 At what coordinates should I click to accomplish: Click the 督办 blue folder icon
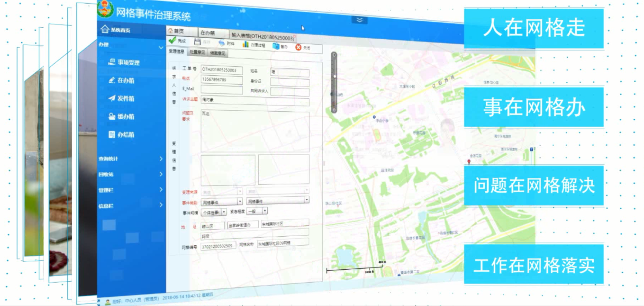[x=276, y=46]
